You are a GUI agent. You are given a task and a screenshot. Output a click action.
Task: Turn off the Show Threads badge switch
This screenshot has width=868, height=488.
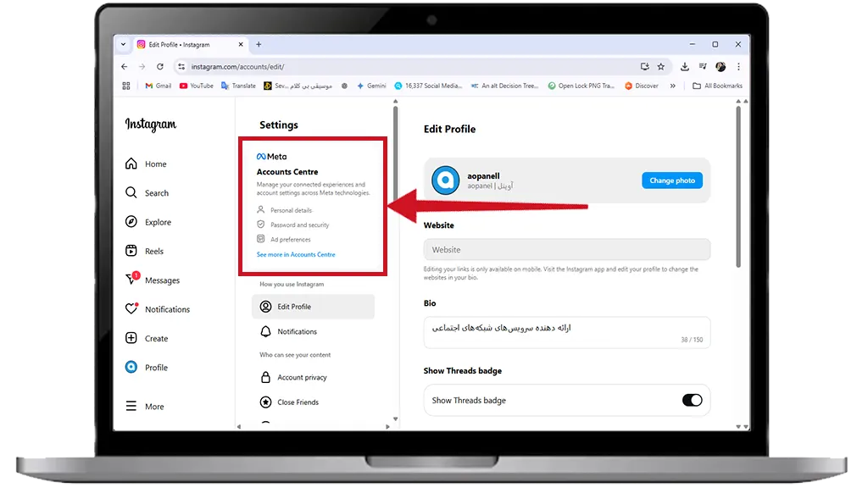coord(692,400)
